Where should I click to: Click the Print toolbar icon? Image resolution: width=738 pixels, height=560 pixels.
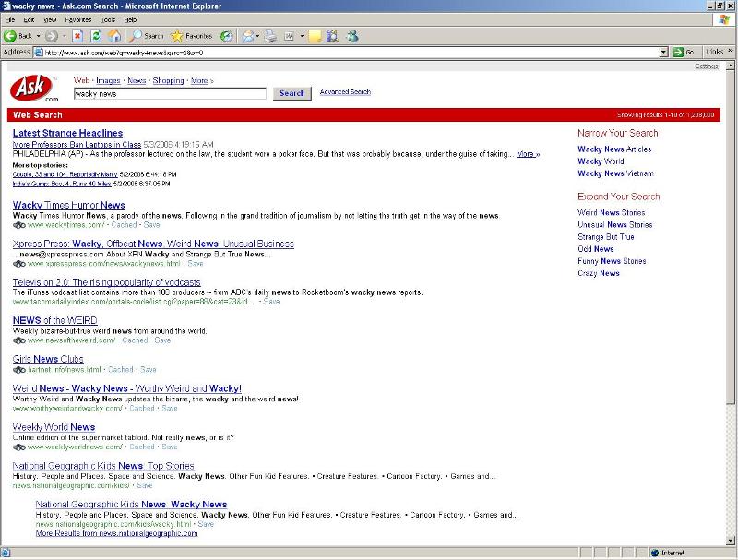(x=271, y=36)
